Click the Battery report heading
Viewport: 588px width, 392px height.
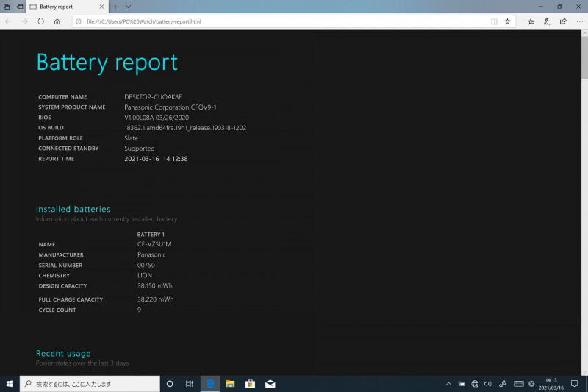pyautogui.click(x=107, y=63)
